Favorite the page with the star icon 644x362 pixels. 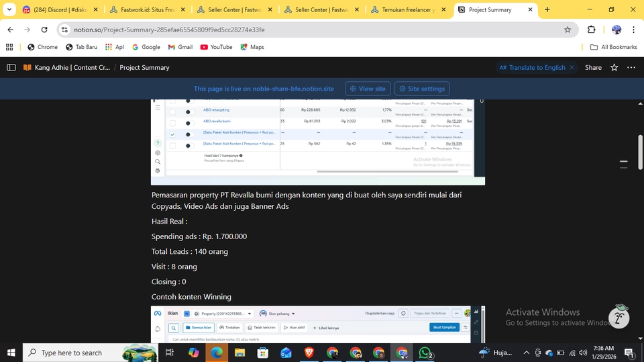coord(614,67)
